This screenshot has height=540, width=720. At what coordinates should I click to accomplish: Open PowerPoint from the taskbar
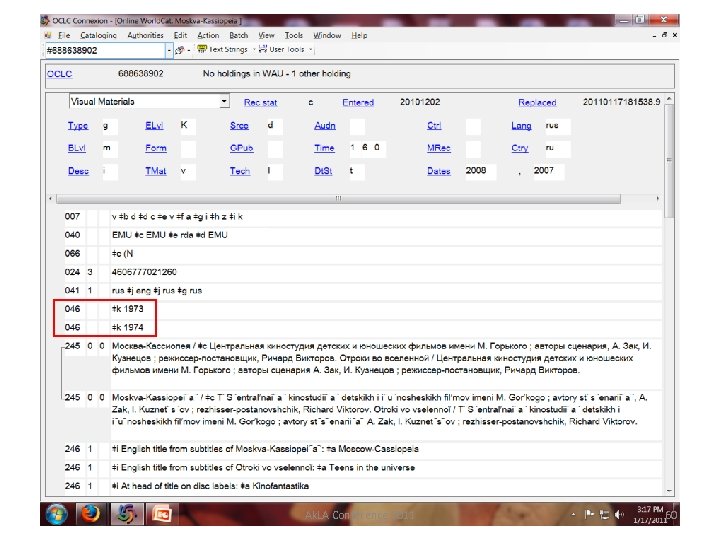(x=161, y=514)
